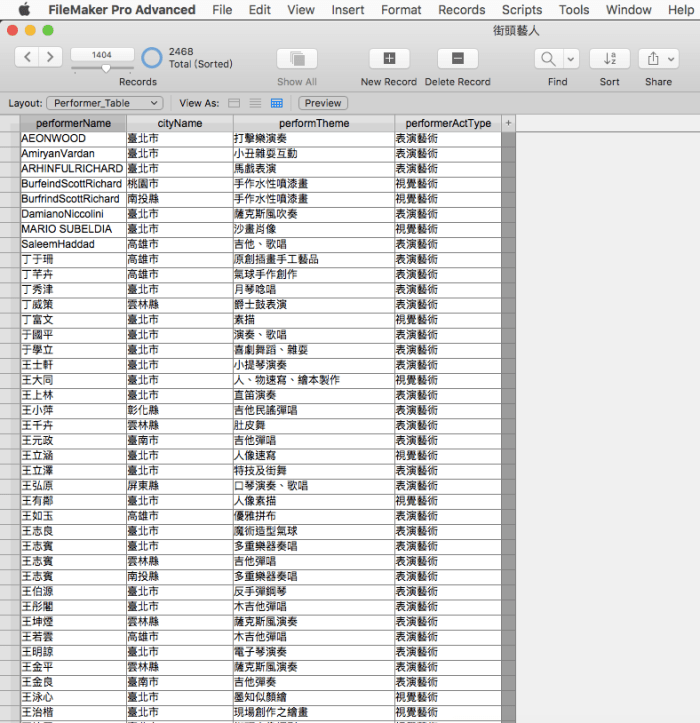Add a field with the plus column button
700x723 pixels.
pyautogui.click(x=508, y=123)
